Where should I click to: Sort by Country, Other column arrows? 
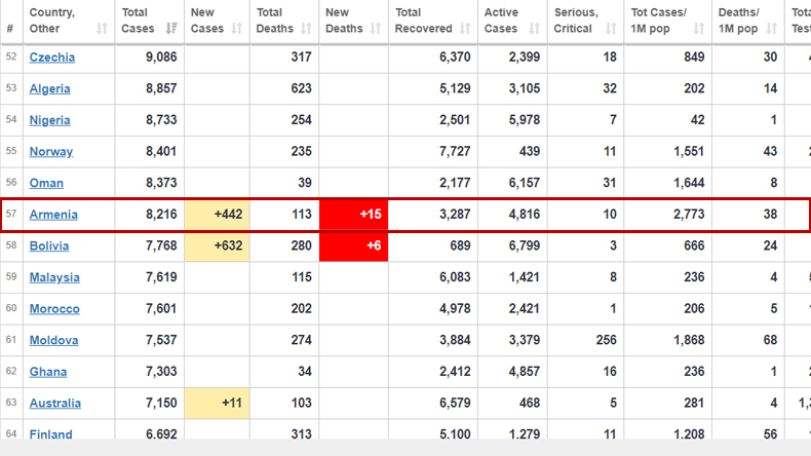point(102,28)
